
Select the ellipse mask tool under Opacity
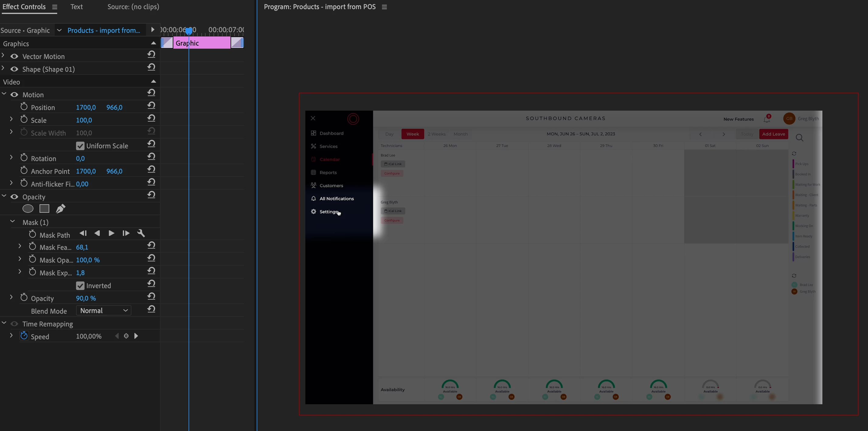28,209
